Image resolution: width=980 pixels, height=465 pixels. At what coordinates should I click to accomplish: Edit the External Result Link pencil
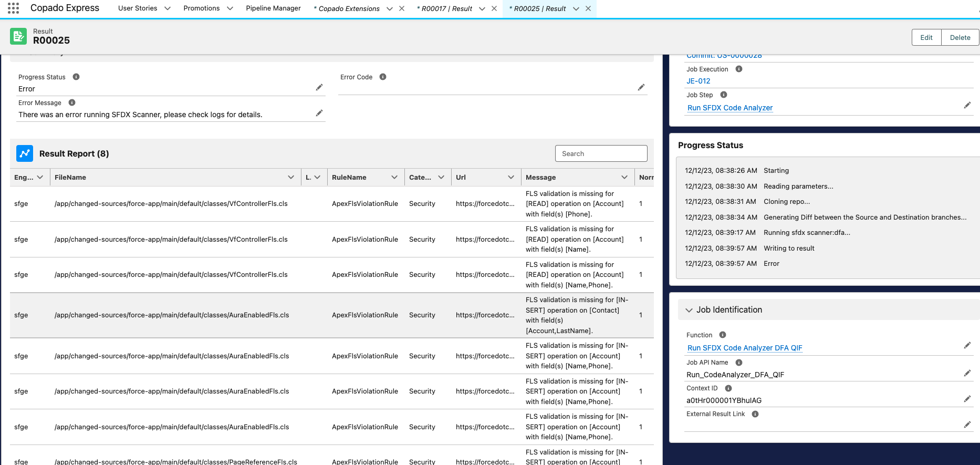(x=967, y=425)
